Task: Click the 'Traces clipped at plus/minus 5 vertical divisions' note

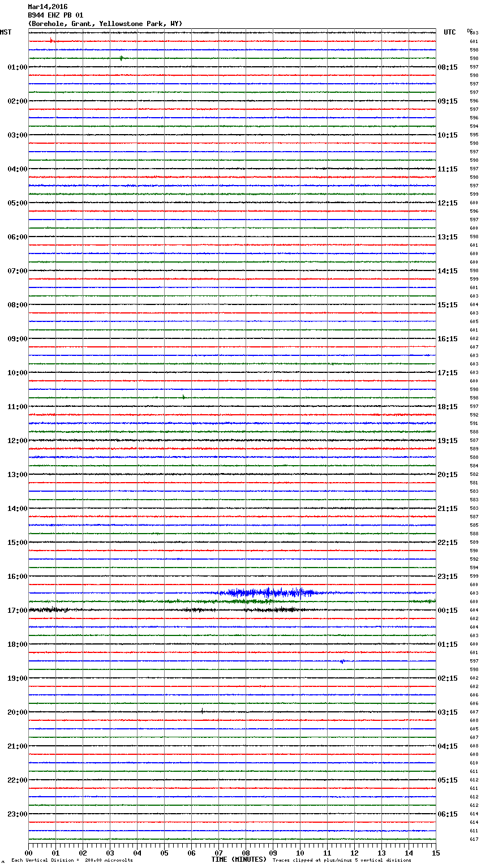Action: coord(342,861)
